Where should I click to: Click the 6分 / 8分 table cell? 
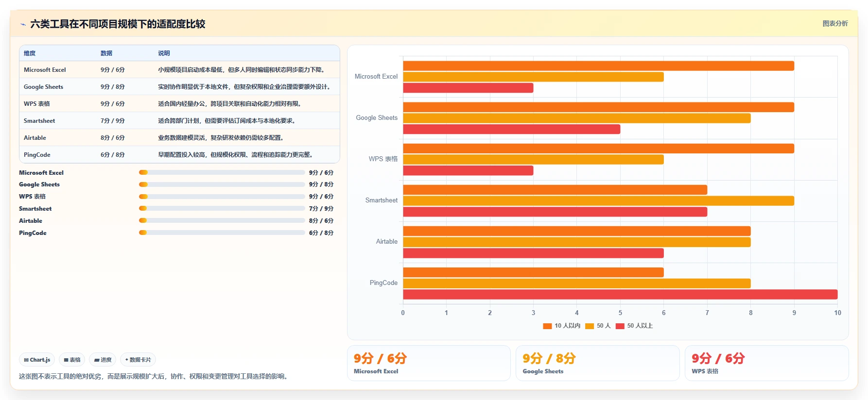113,155
